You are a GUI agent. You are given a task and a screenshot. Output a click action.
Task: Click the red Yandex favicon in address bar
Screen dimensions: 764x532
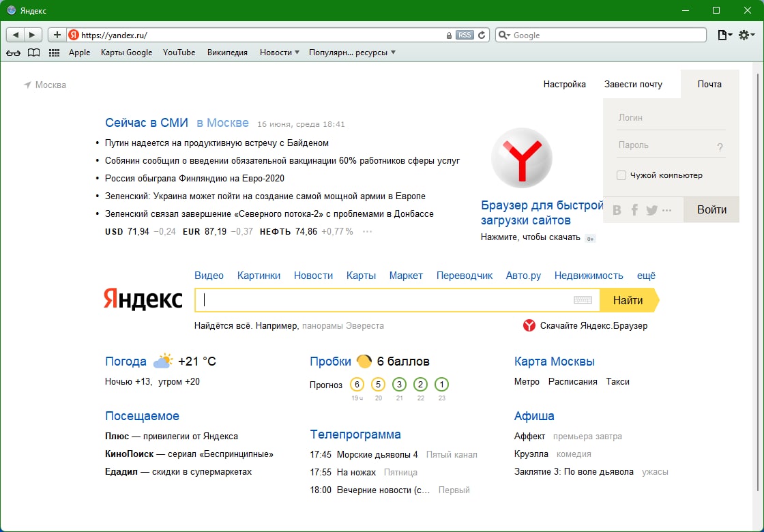click(x=74, y=35)
